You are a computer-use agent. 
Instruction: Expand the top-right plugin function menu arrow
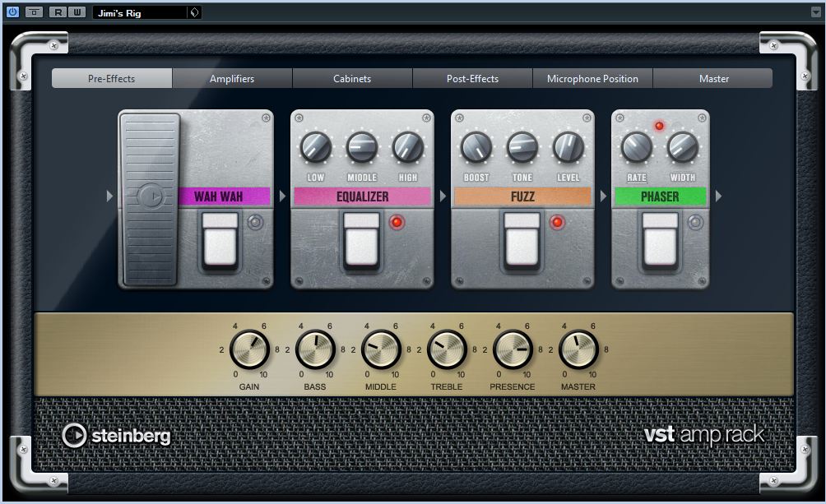coord(818,12)
